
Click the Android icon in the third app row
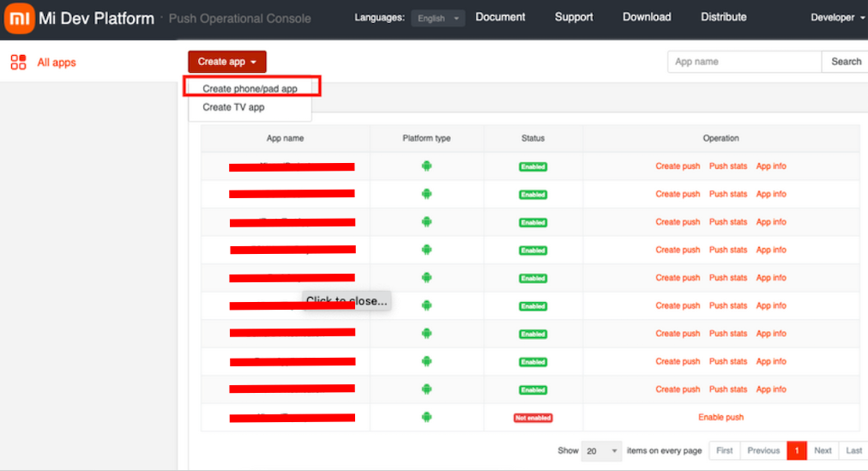(426, 222)
